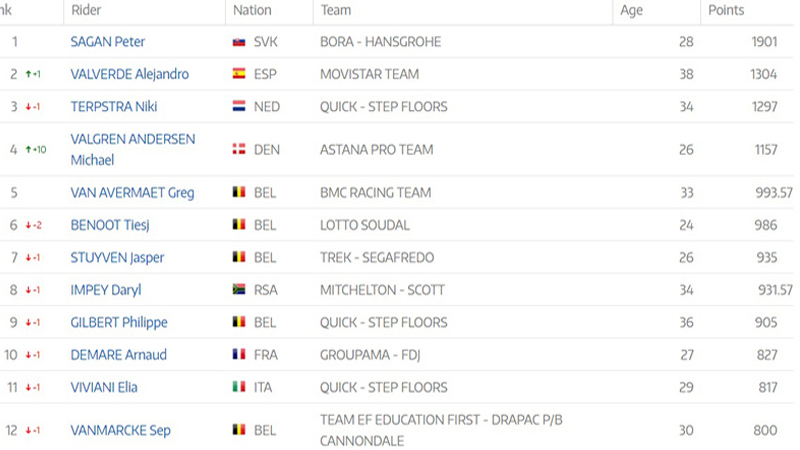Viewport: 800px width, 450px height.
Task: Click the red down arrow beside BENOOT Tiesj rank
Action: [x=29, y=225]
